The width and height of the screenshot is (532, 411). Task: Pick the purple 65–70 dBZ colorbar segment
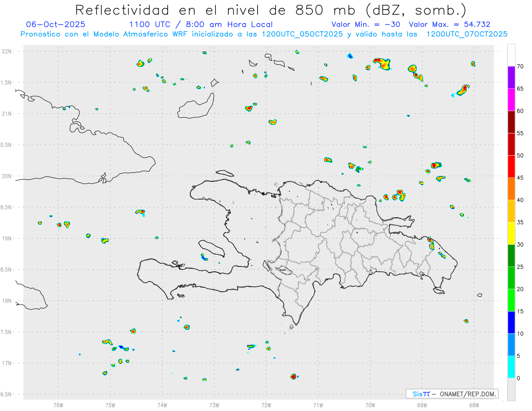[x=511, y=78]
